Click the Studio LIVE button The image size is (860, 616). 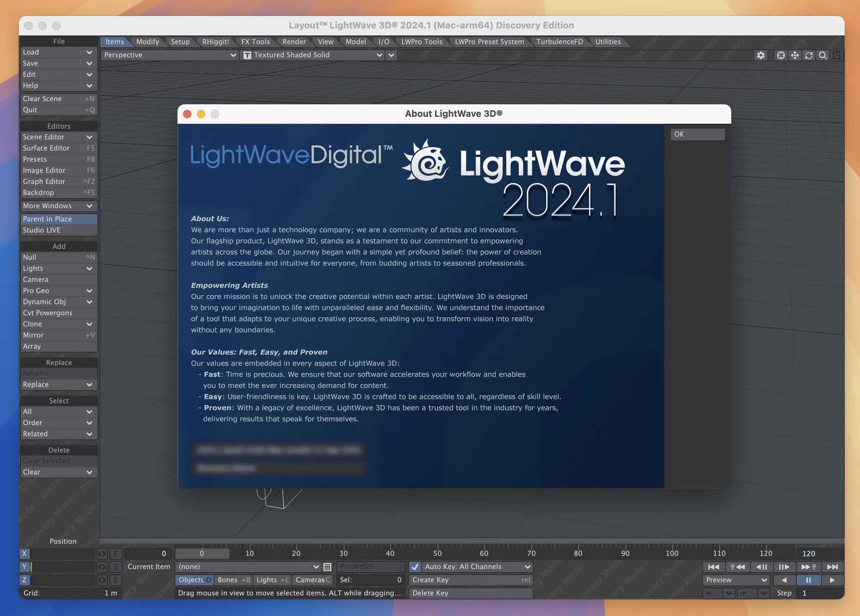(59, 230)
